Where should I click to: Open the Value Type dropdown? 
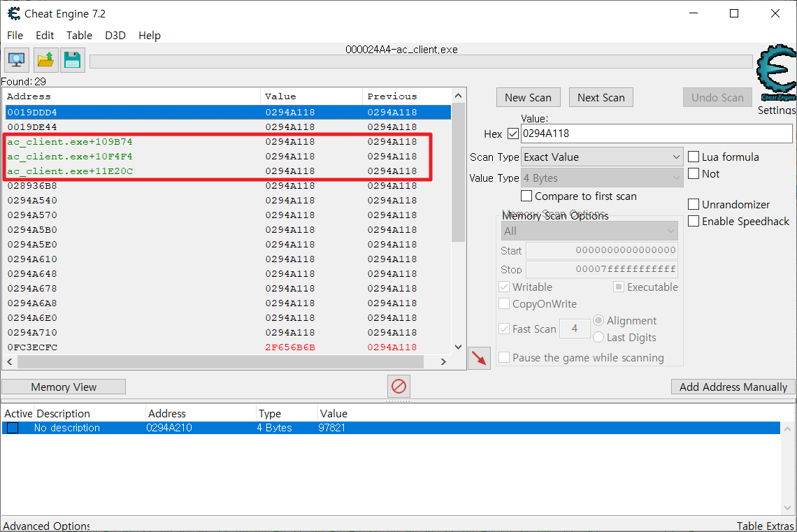[x=602, y=178]
